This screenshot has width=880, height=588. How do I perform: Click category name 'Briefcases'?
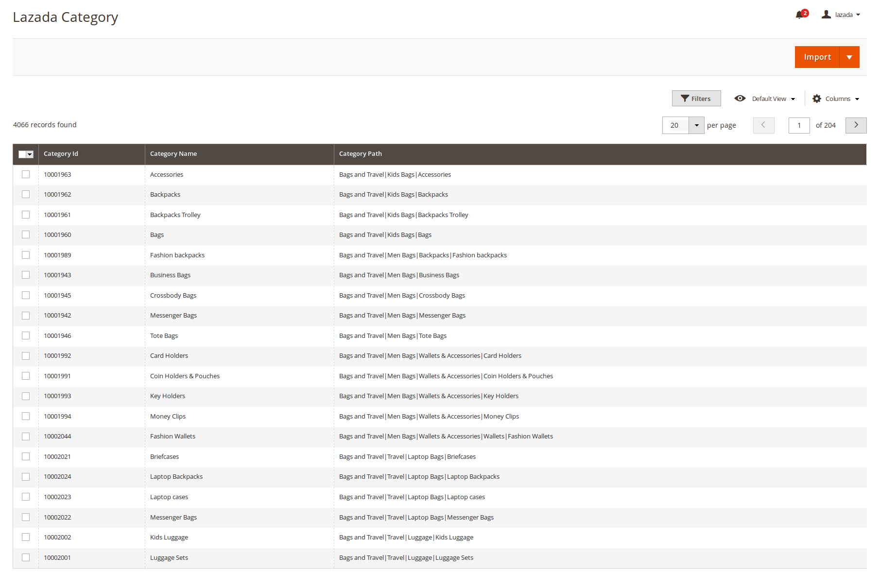pos(164,457)
